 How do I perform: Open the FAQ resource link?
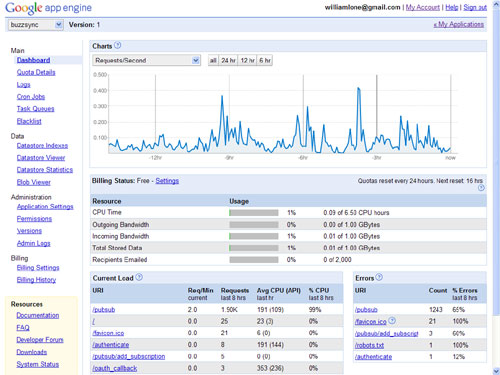(23, 327)
